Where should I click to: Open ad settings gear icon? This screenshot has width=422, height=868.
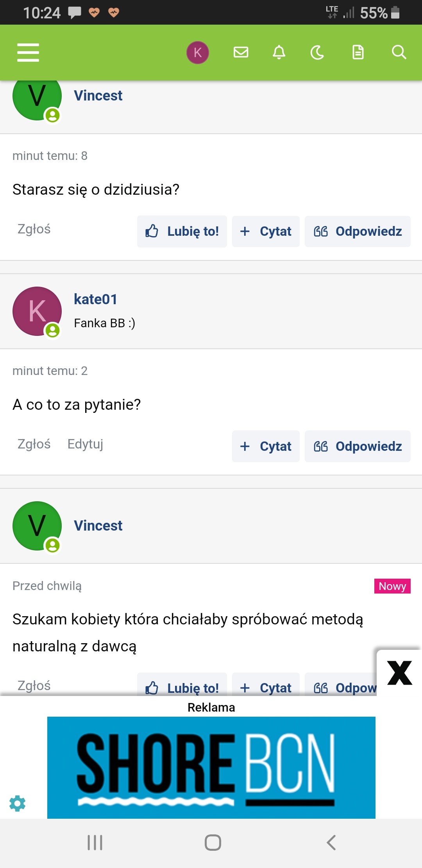click(x=17, y=803)
